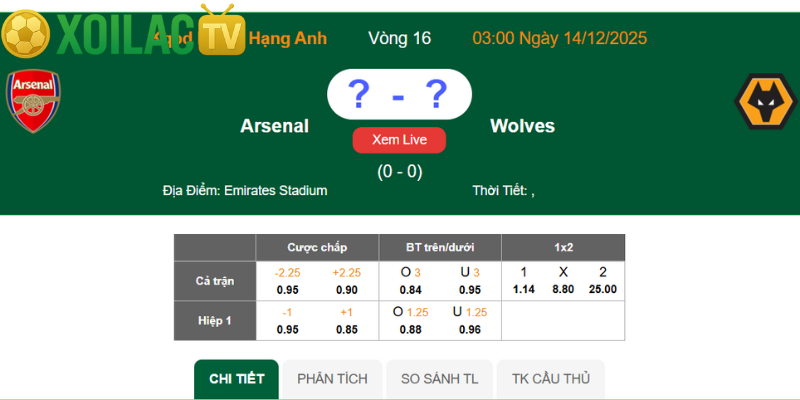Click the Arsenal team name
This screenshot has height=400, width=800.
274,126
